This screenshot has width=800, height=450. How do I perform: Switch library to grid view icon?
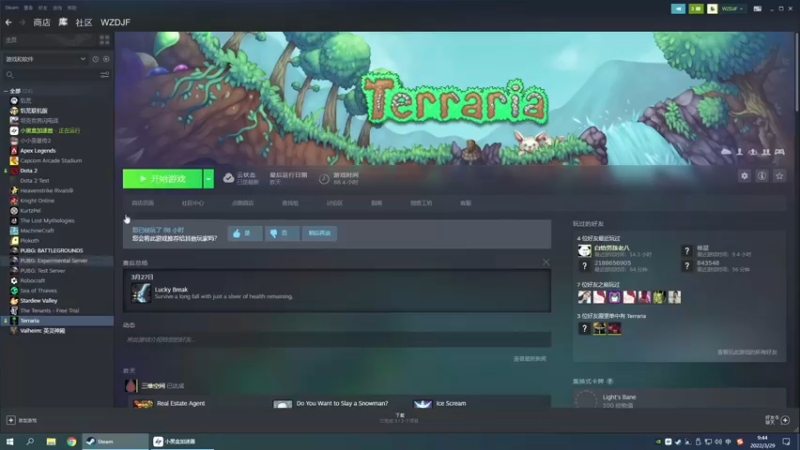pos(105,40)
